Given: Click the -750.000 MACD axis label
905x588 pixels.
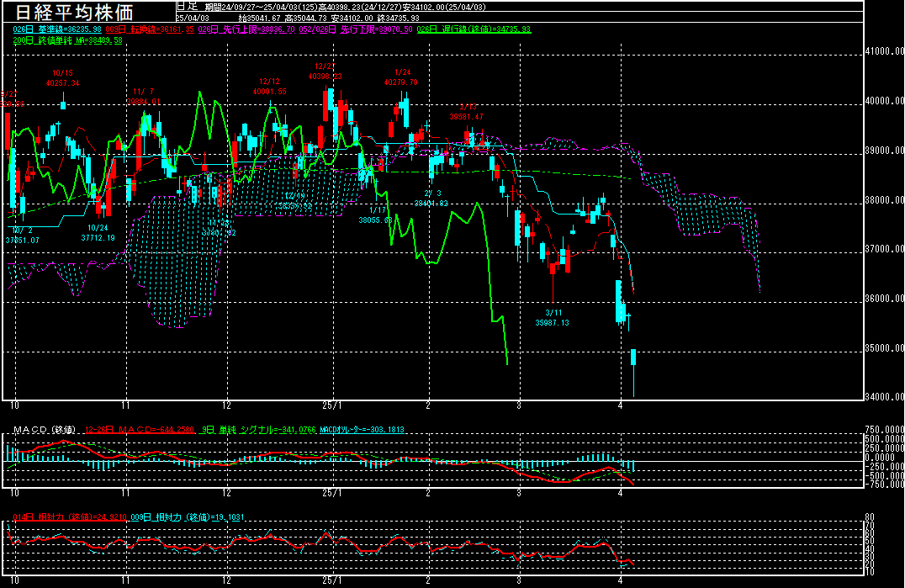Looking at the screenshot, I should (884, 485).
